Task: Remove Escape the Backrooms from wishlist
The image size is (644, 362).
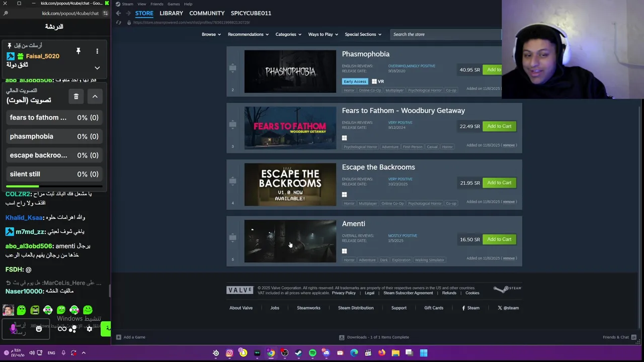Action: [509, 202]
